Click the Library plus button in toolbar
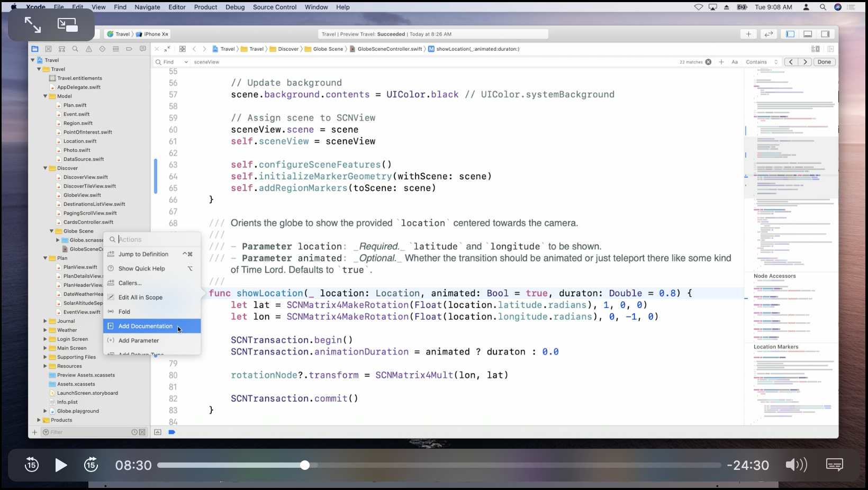This screenshot has width=868, height=490. (748, 34)
